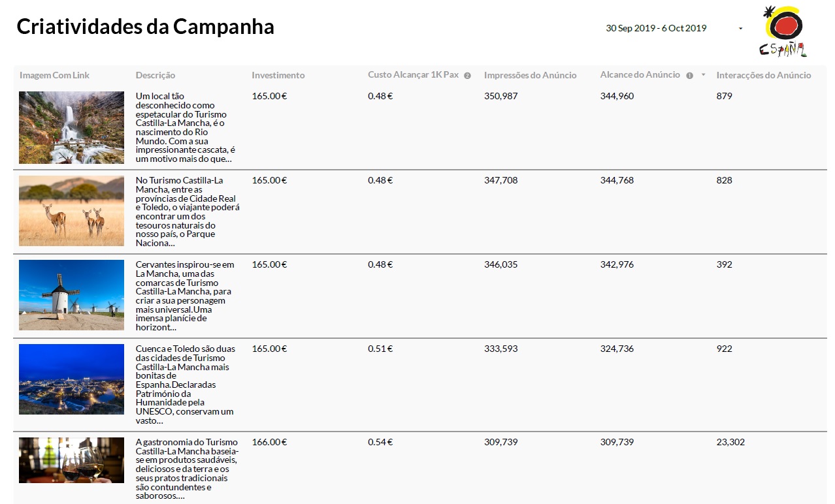The height and width of the screenshot is (504, 835).
Task: Click info icon beside Alcance do Anúncio
Action: [689, 76]
